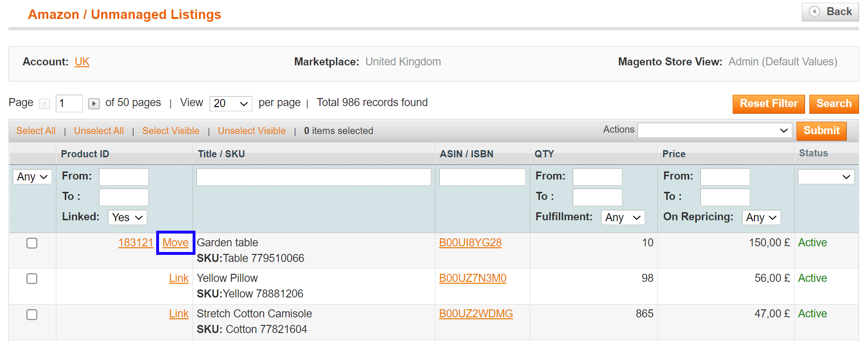The height and width of the screenshot is (342, 868).
Task: Open the UK account link
Action: pyautogui.click(x=82, y=62)
